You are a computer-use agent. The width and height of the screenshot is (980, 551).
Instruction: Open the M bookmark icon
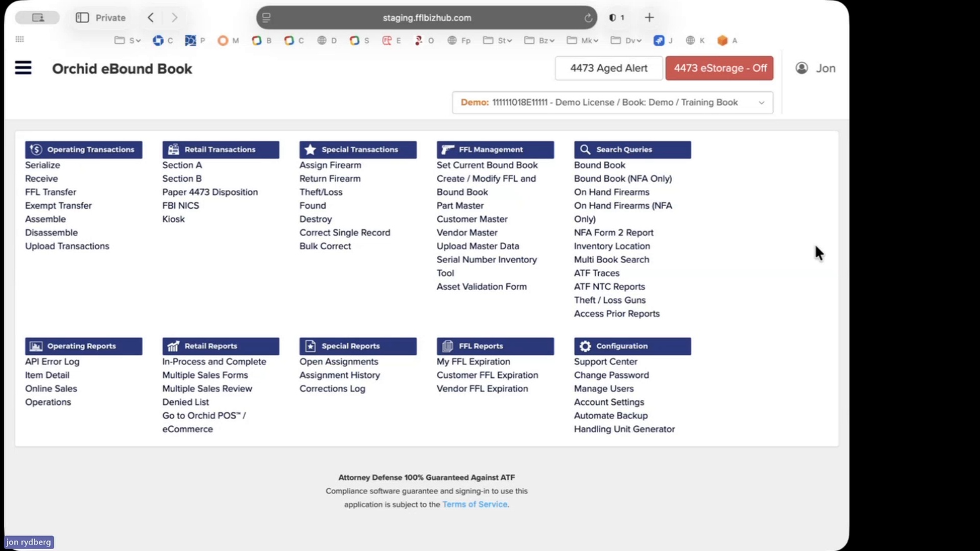pyautogui.click(x=222, y=40)
